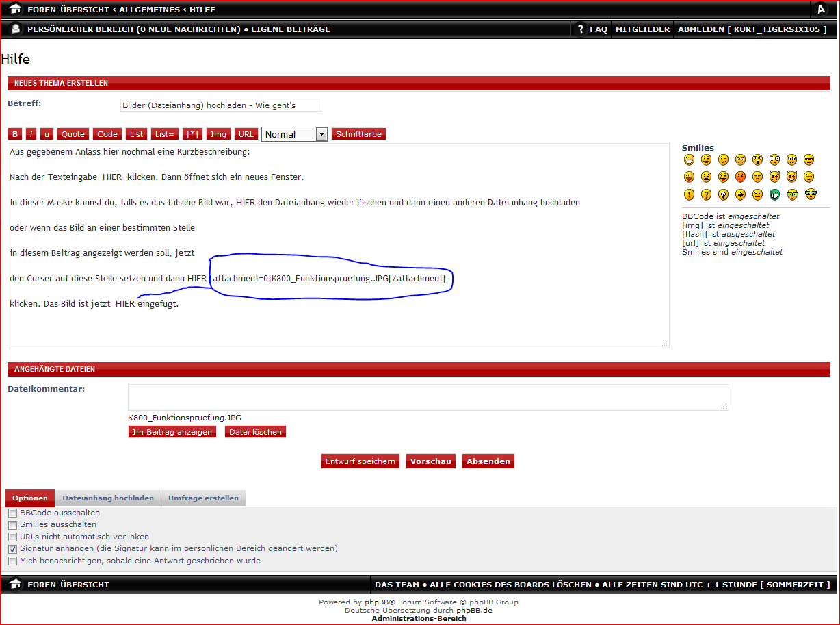
Task: Open the Schriftfarbe color picker
Action: click(x=358, y=134)
